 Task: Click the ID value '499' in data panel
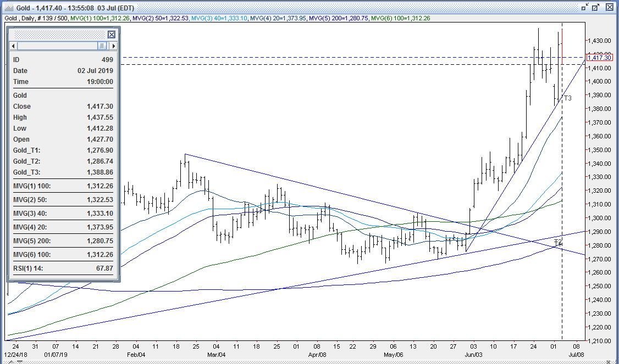click(x=107, y=59)
